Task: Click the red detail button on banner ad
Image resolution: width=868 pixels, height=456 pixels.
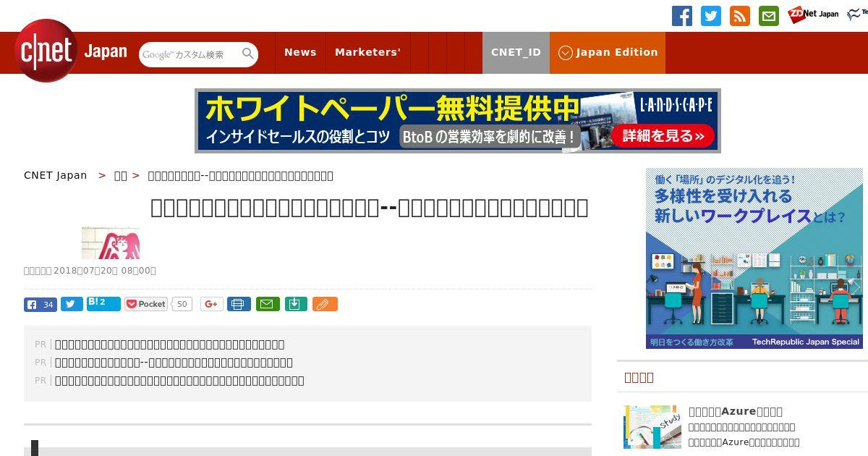Action: click(663, 135)
